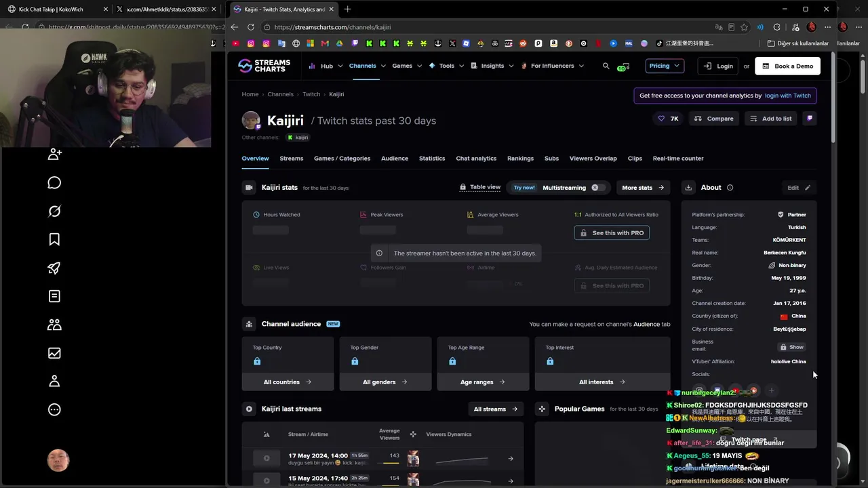Switch to Table view
The image size is (868, 488).
480,187
